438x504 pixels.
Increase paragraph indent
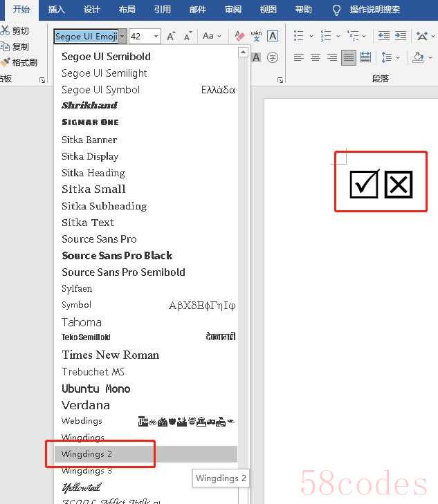pyautogui.click(x=401, y=36)
